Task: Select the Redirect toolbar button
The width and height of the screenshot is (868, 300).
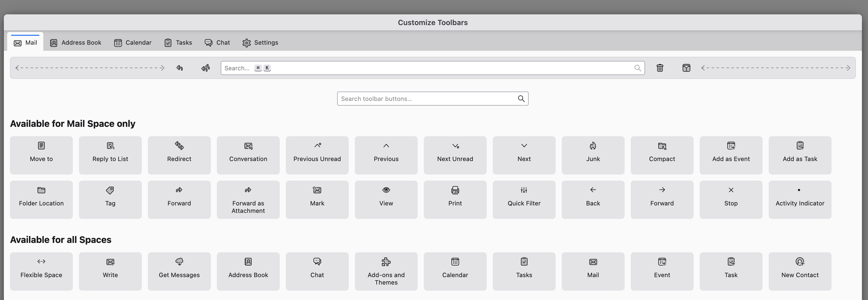Action: (179, 155)
